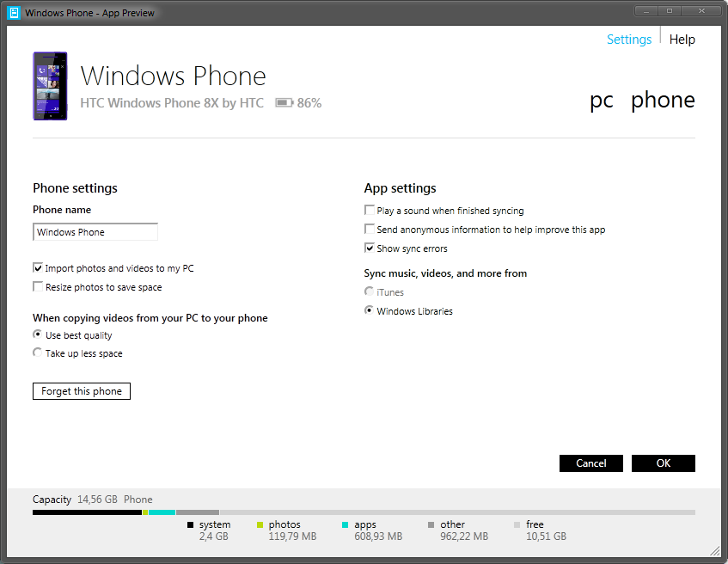728x564 pixels.
Task: Enable Play a sound when finished syncing
Action: 370,211
